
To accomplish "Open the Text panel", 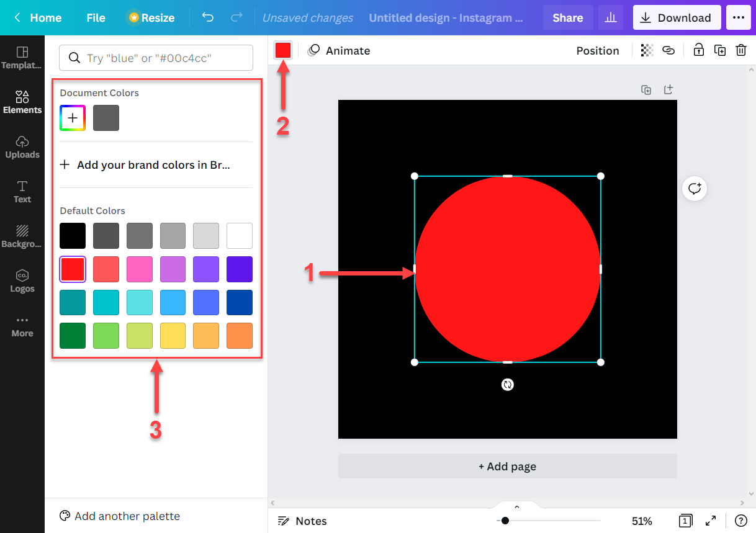I will point(22,192).
